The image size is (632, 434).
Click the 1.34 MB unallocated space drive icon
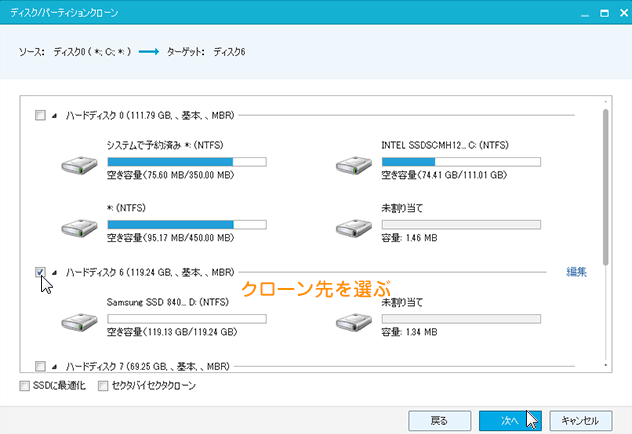pos(354,322)
